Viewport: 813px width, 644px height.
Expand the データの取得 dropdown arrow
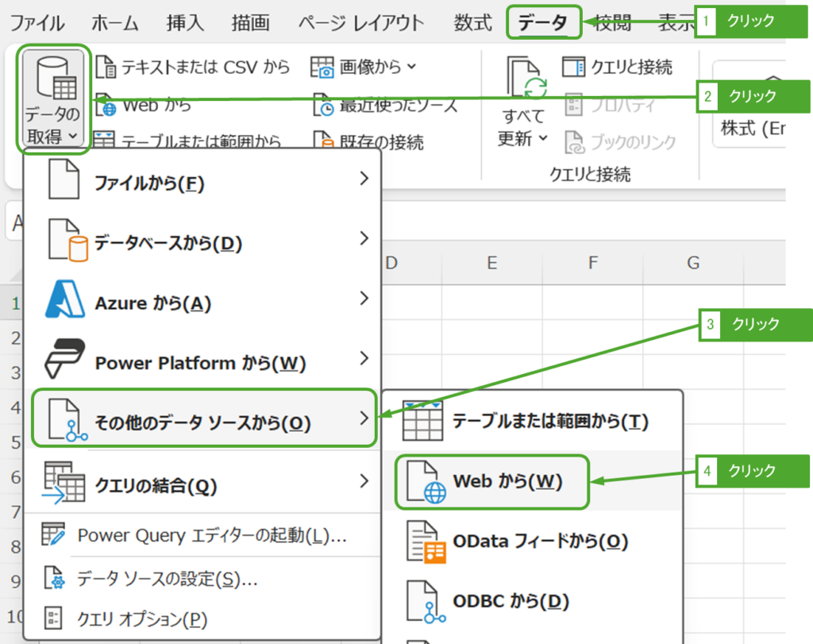tap(73, 137)
